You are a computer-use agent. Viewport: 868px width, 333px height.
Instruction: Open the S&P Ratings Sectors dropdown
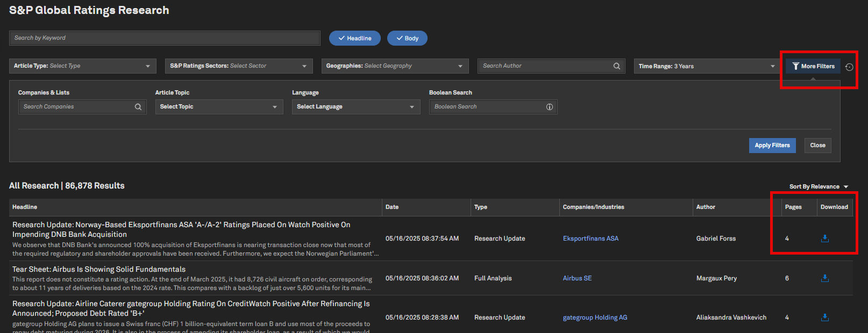click(x=238, y=66)
